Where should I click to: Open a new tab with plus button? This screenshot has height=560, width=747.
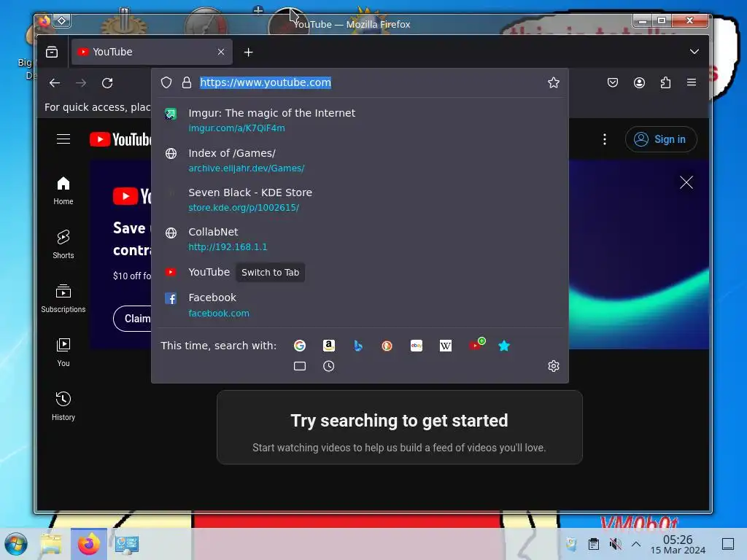(x=248, y=52)
